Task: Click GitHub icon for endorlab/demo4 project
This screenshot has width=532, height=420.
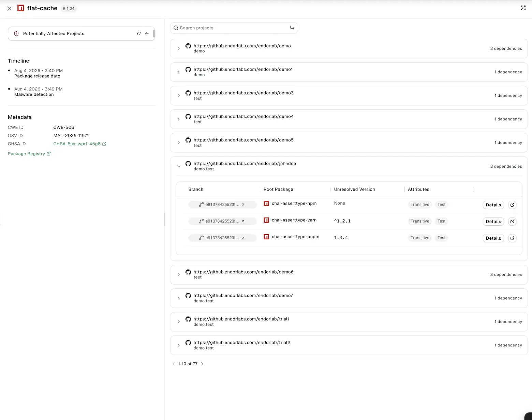Action: (188, 117)
